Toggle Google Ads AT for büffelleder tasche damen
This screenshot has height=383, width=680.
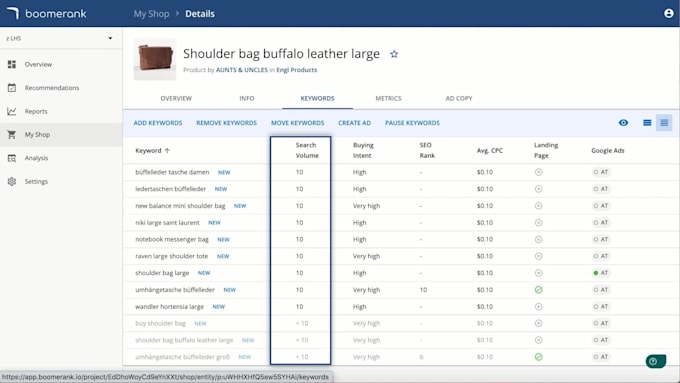click(x=601, y=172)
